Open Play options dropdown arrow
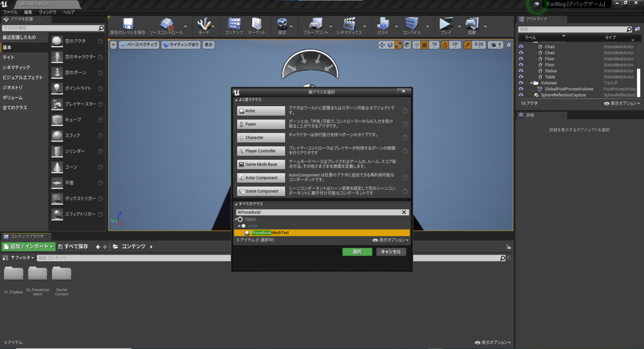644x349 pixels. click(460, 26)
